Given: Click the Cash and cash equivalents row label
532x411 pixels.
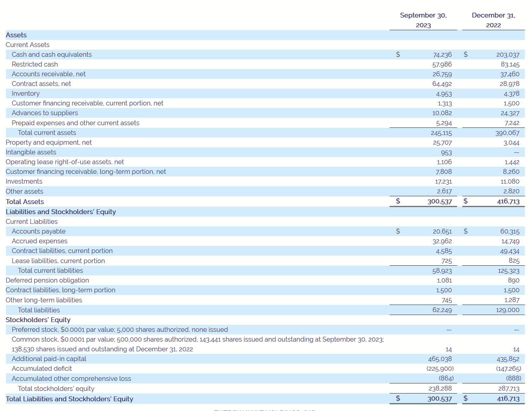Looking at the screenshot, I should tap(52, 54).
